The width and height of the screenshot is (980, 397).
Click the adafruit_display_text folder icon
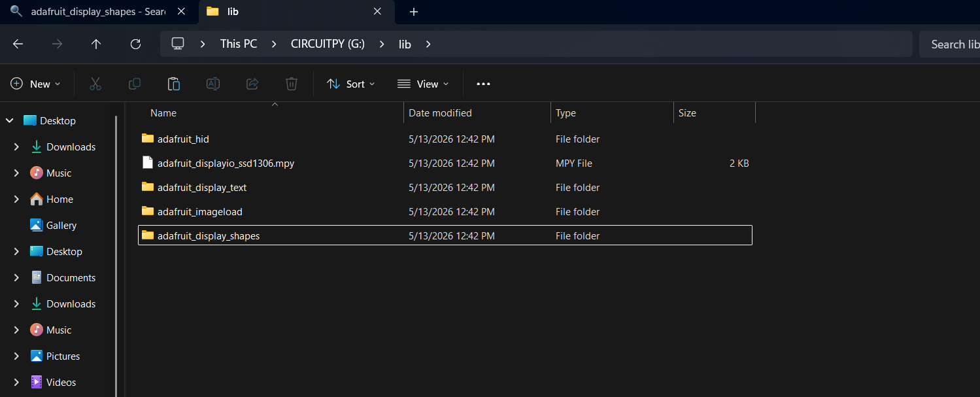[x=148, y=187]
